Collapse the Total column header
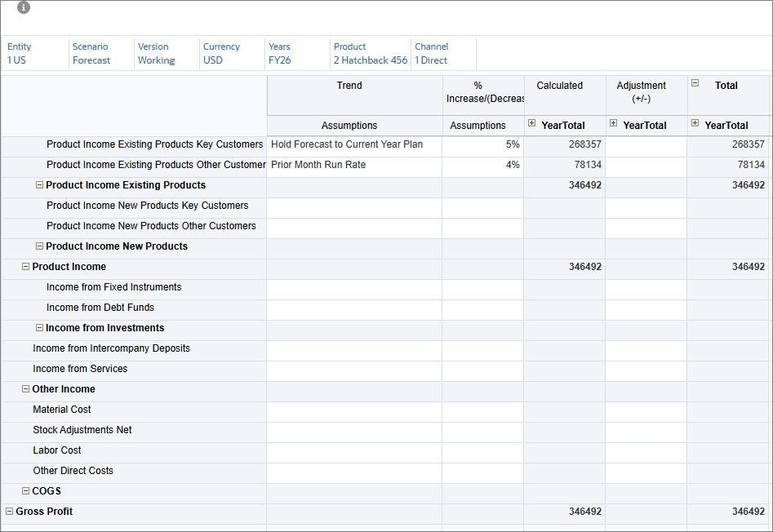This screenshot has width=773, height=532. tap(695, 83)
